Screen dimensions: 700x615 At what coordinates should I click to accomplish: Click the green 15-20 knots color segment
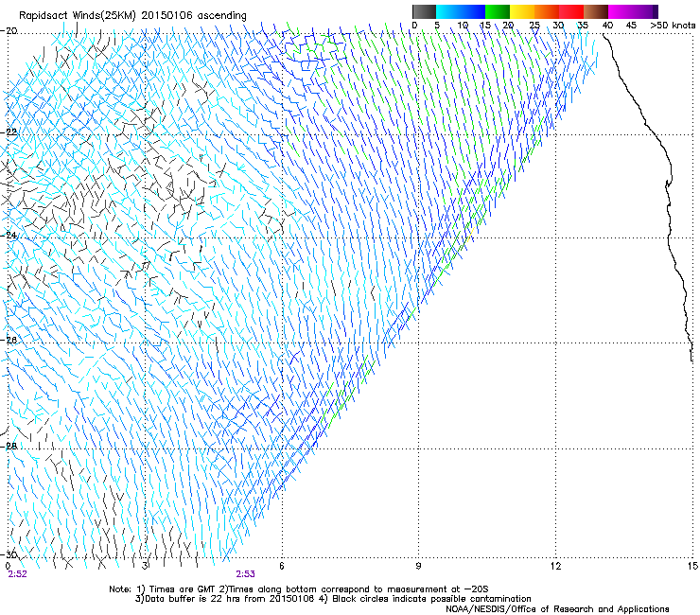pyautogui.click(x=498, y=11)
